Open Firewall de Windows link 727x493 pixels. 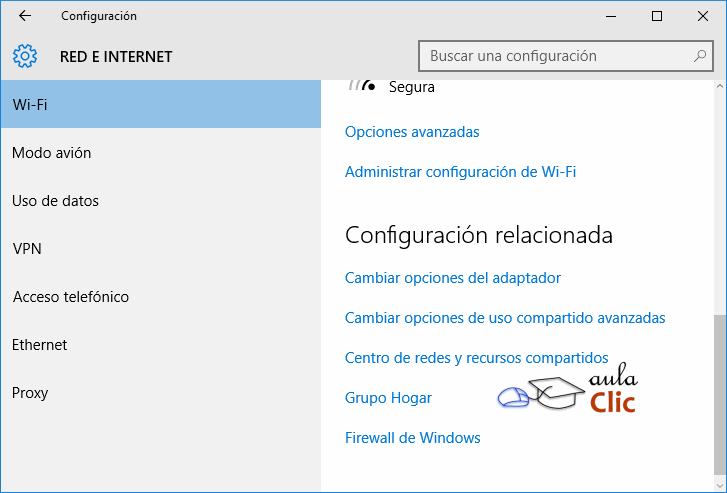point(413,438)
